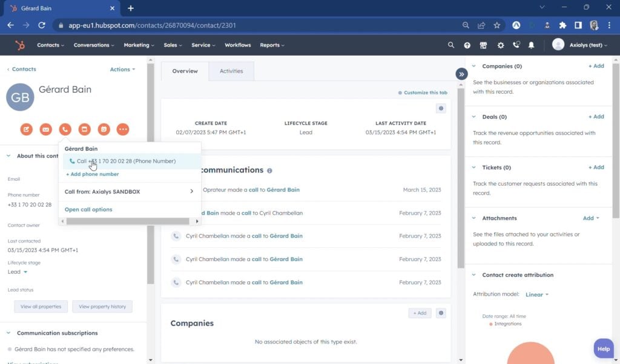Click + Add button on Companies card
Screen dimensions: 620x364
420,313
